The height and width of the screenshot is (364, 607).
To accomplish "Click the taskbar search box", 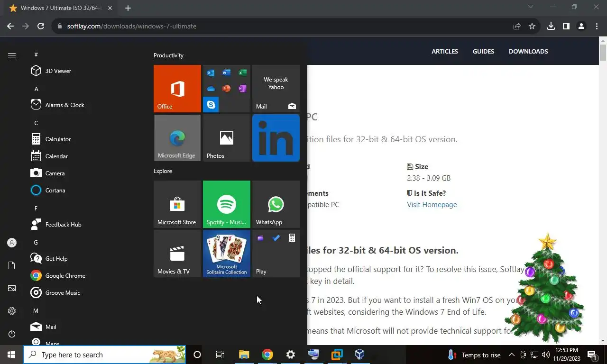I will coord(104,355).
